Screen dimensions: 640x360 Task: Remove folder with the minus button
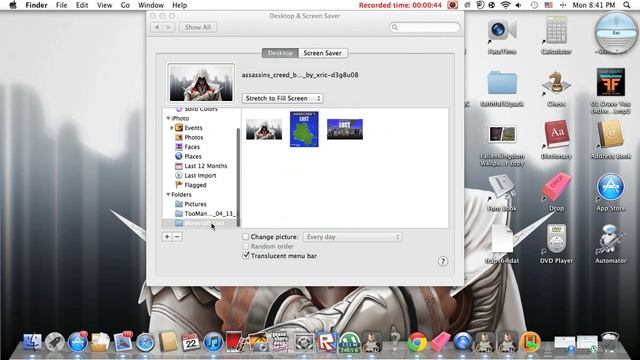click(x=177, y=237)
